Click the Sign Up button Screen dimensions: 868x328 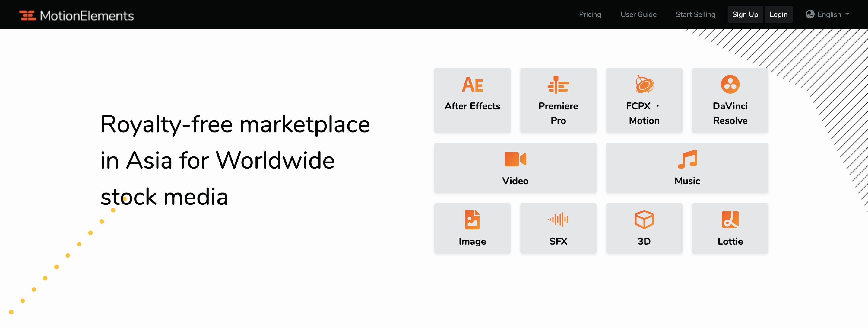(x=745, y=14)
